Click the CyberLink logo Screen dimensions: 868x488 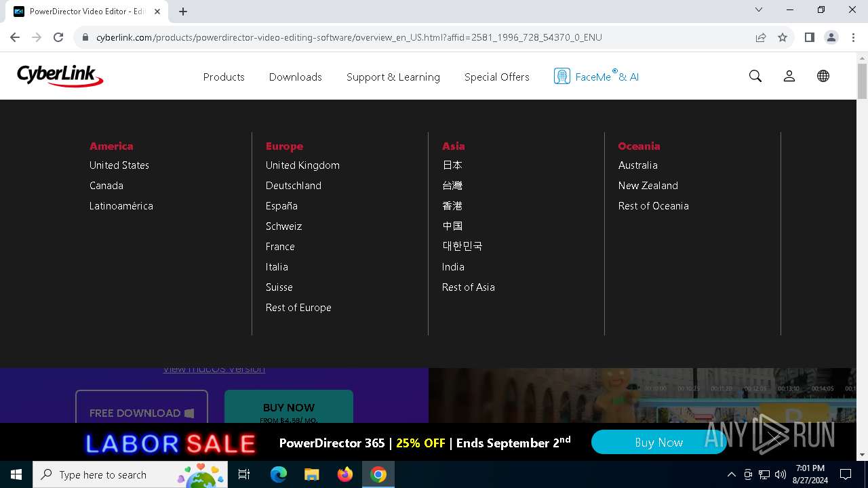point(60,76)
